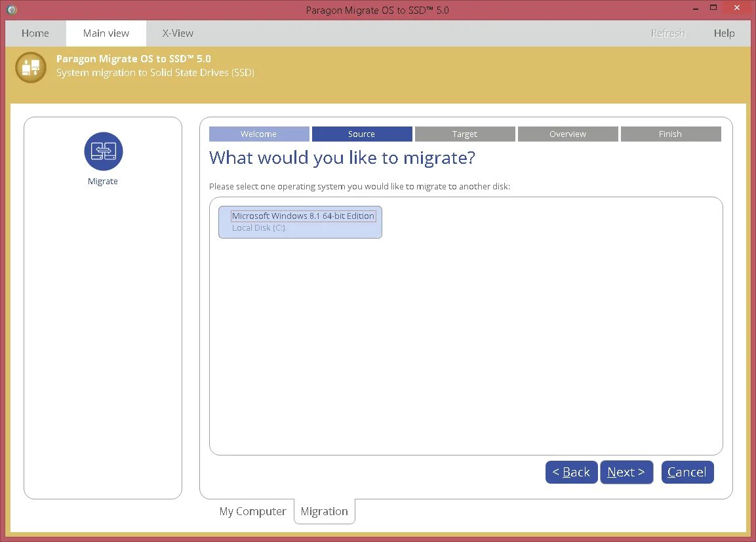The width and height of the screenshot is (756, 542).
Task: Select the Target wizard step
Action: pyautogui.click(x=465, y=134)
